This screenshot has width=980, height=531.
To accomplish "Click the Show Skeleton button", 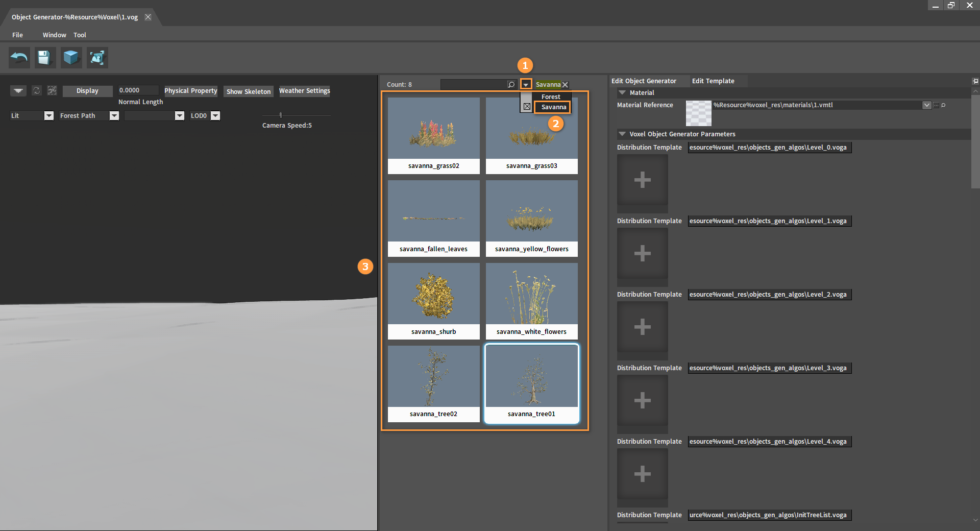I will tap(249, 92).
